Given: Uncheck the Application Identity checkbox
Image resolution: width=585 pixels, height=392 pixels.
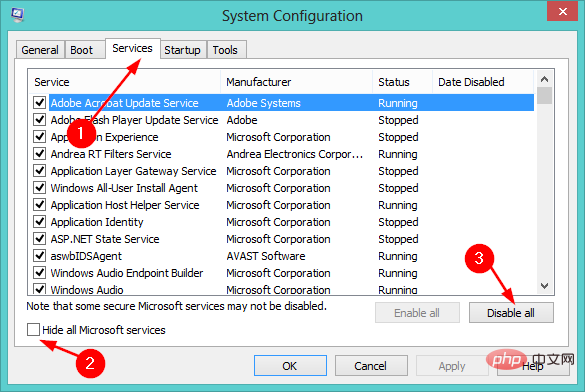Looking at the screenshot, I should (40, 222).
